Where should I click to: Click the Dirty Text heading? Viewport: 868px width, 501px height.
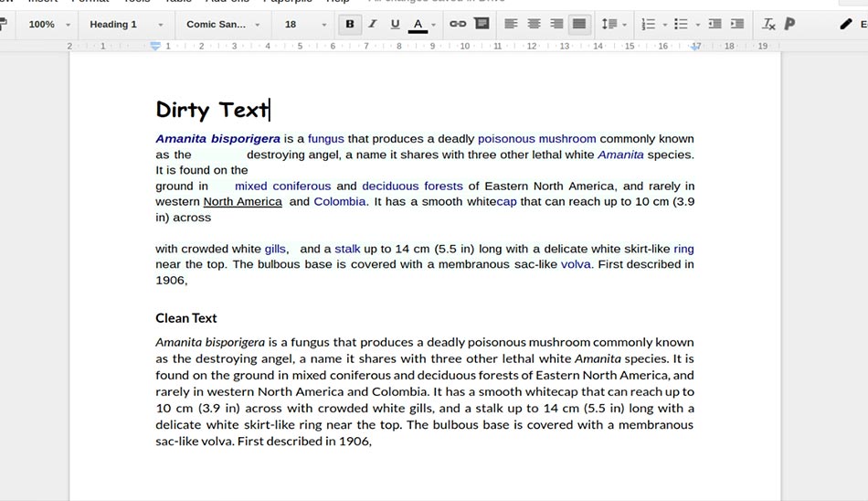coord(212,110)
